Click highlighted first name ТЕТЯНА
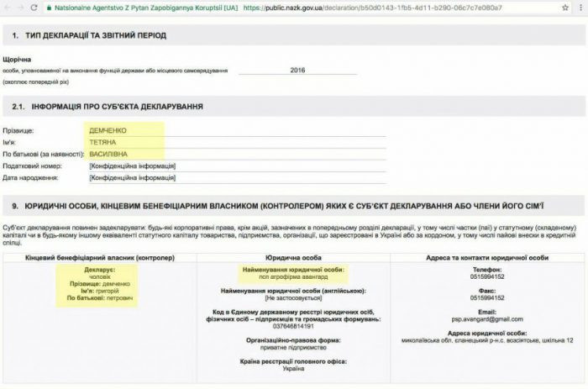The width and height of the screenshot is (588, 389). tap(102, 143)
